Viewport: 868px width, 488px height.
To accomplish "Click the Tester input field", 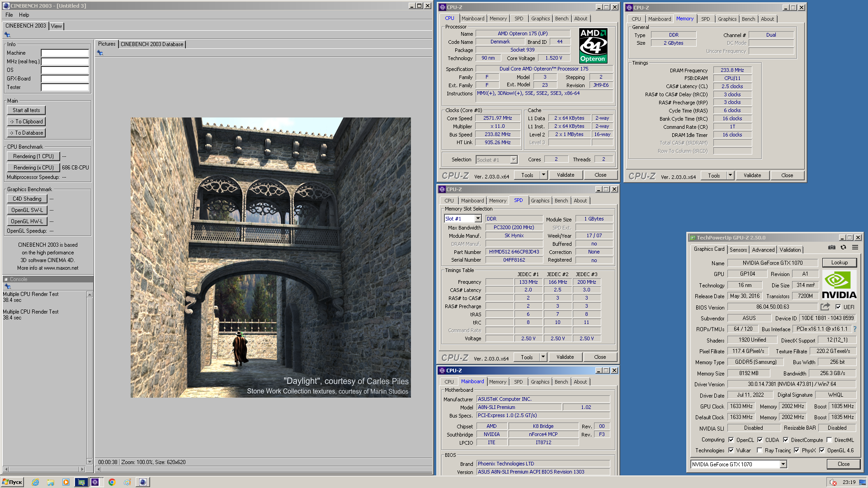I will 65,87.
